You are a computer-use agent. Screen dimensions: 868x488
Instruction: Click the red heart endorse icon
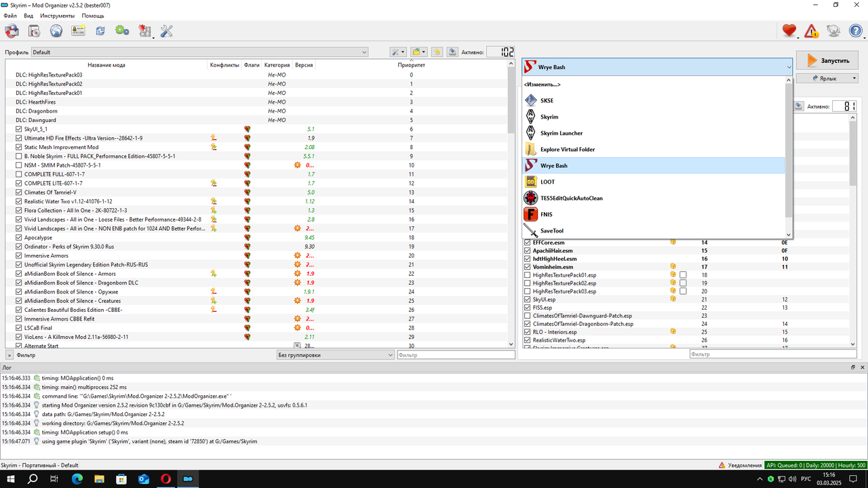(789, 31)
